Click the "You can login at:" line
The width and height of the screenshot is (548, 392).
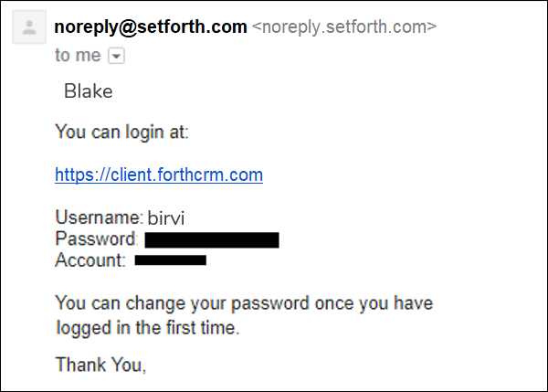[x=122, y=132]
